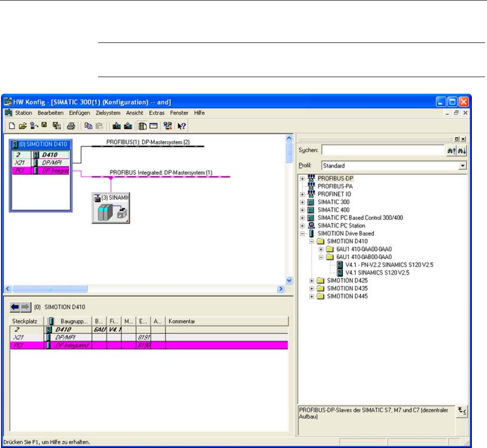Click the horizontal scrollbar thumb
This screenshot has width=487, height=448.
coord(50,289)
